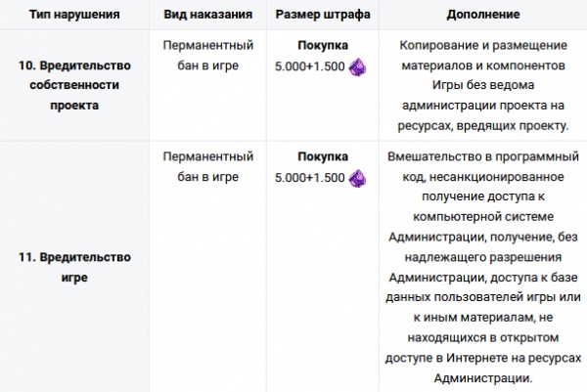Select the '11. Вредительство игре' row title
Image resolution: width=587 pixels, height=392 pixels.
75,267
